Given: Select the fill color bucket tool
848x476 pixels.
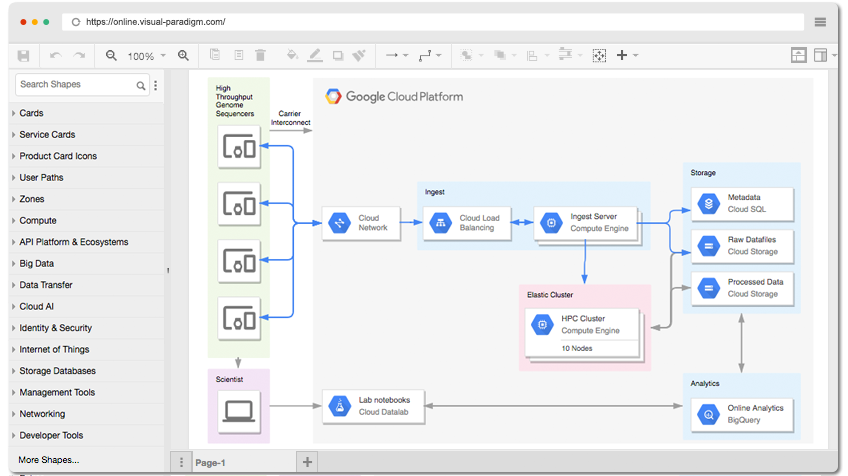Looking at the screenshot, I should [292, 55].
